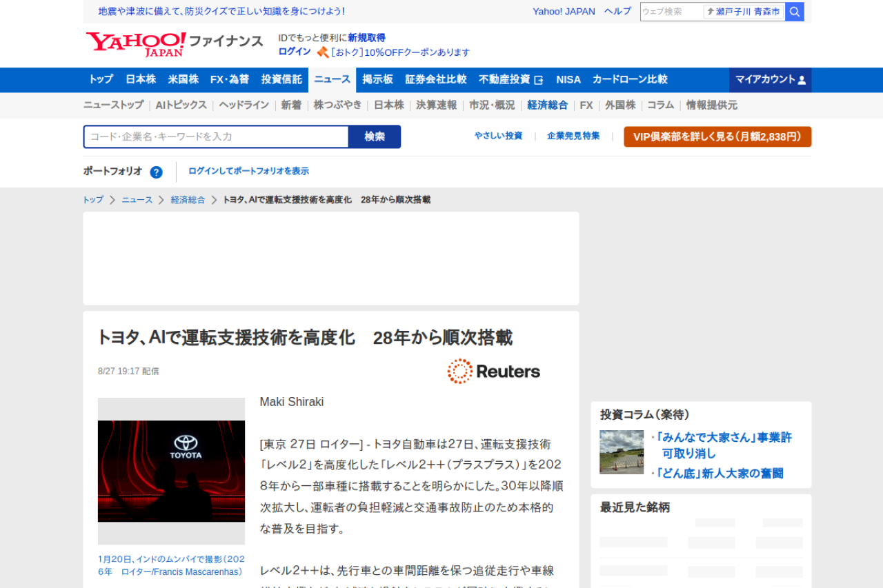Open the 投資信託 nav tab
The image size is (883, 588).
tap(281, 79)
